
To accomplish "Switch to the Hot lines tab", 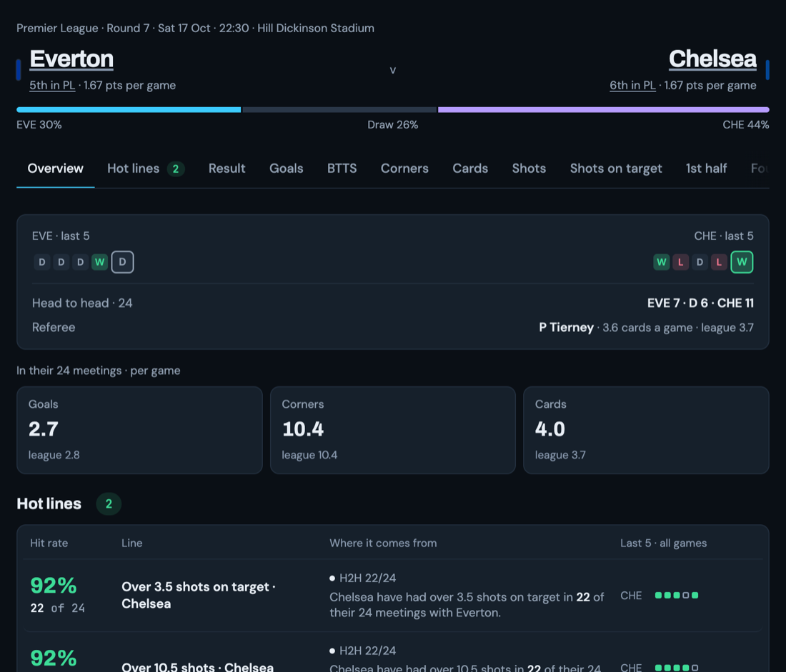I will [146, 169].
